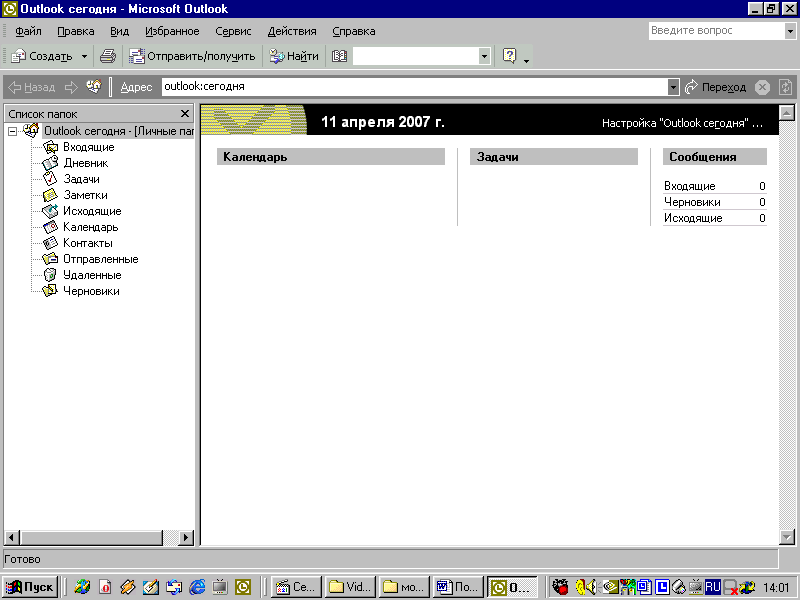800x600 pixels.
Task: Click folder list scroll left arrow
Action: click(12, 537)
